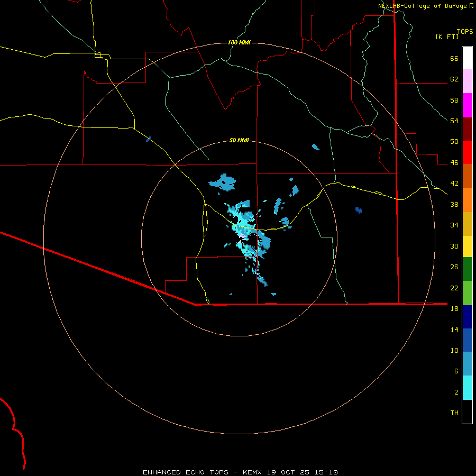Click the '50 NMI' range ring label
Screen dimensions: 476x476
click(x=239, y=140)
